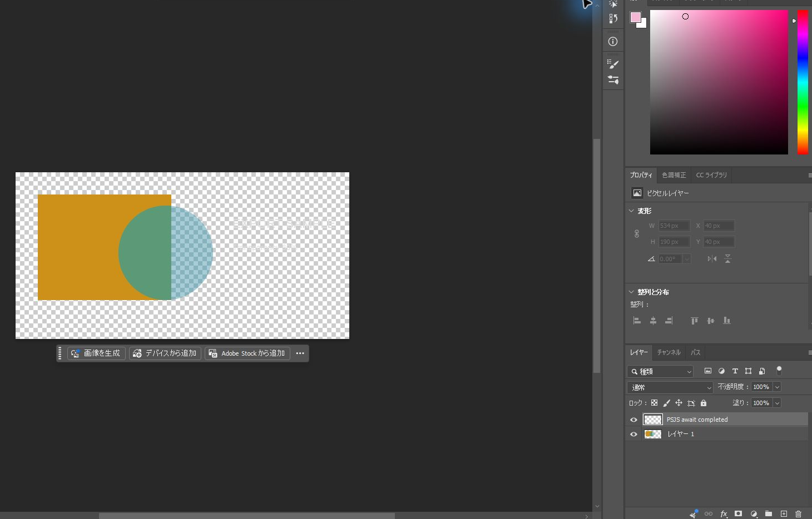Viewport: 812px width, 519px height.
Task: Filter layers by type (T) layers
Action: 735,371
